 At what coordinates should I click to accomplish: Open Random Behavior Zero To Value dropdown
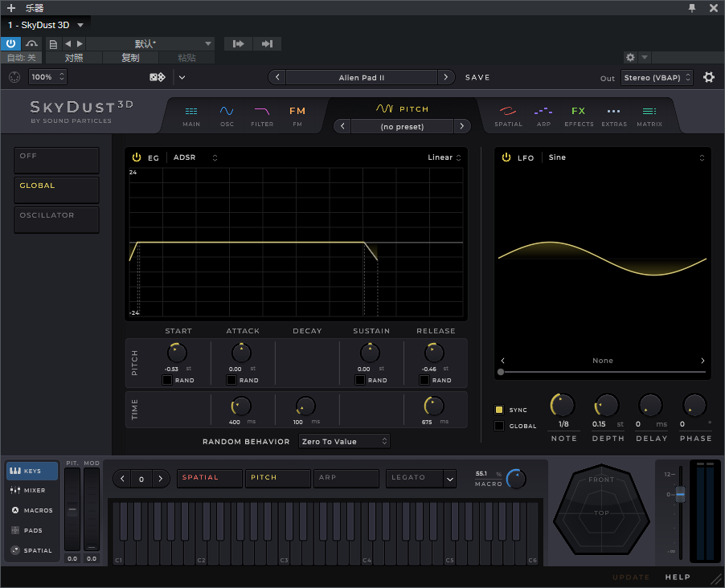tap(345, 442)
